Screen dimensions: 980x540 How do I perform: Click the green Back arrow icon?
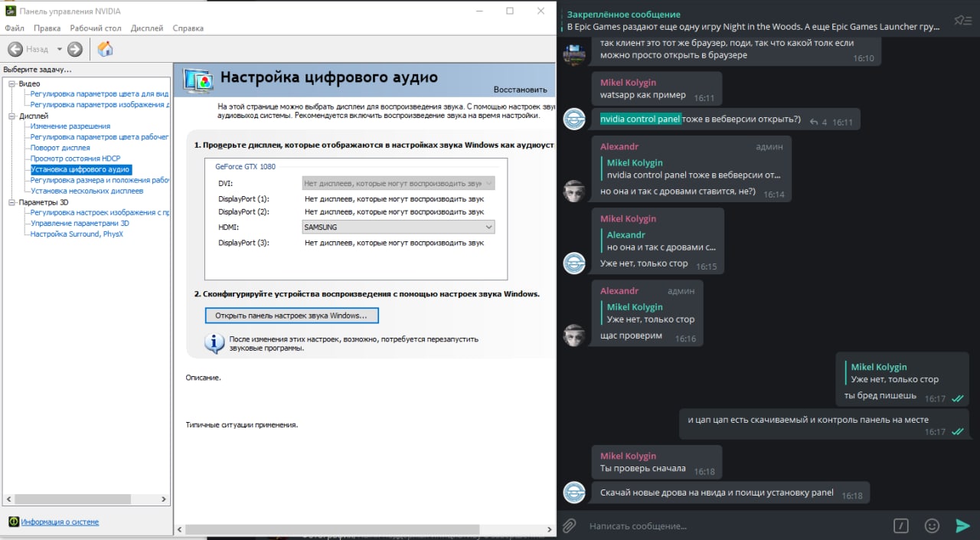[x=15, y=49]
